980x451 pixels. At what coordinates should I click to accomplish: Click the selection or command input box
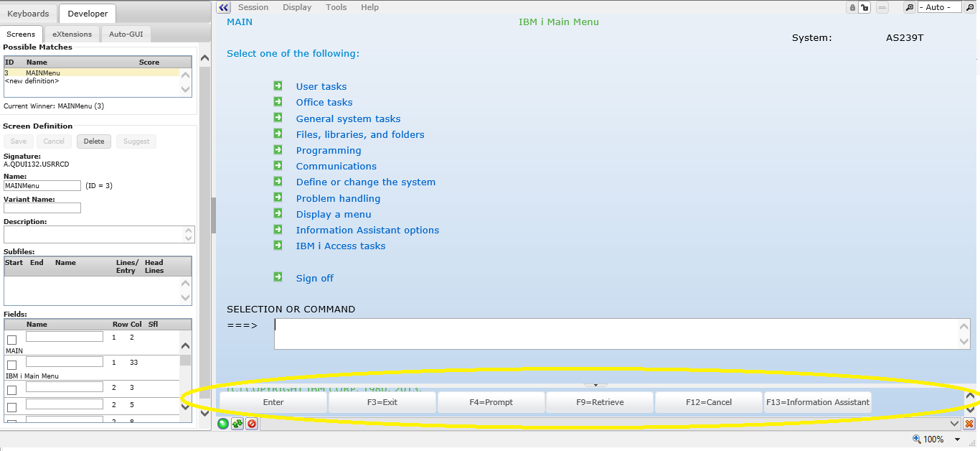tap(616, 334)
